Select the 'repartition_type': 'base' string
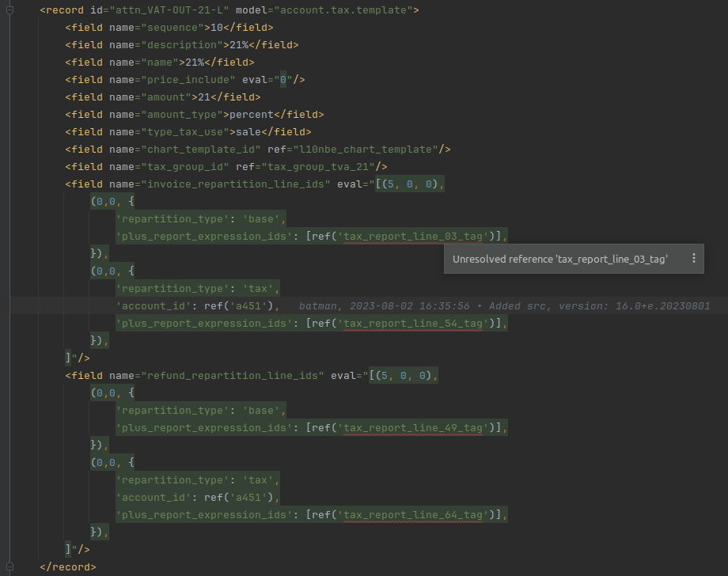The image size is (728, 576). pyautogui.click(x=200, y=218)
